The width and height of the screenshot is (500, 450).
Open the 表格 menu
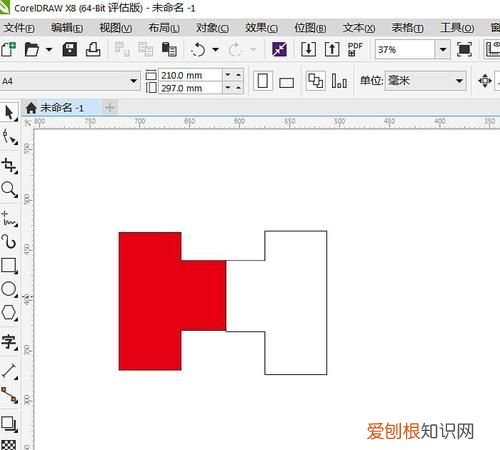(x=408, y=28)
